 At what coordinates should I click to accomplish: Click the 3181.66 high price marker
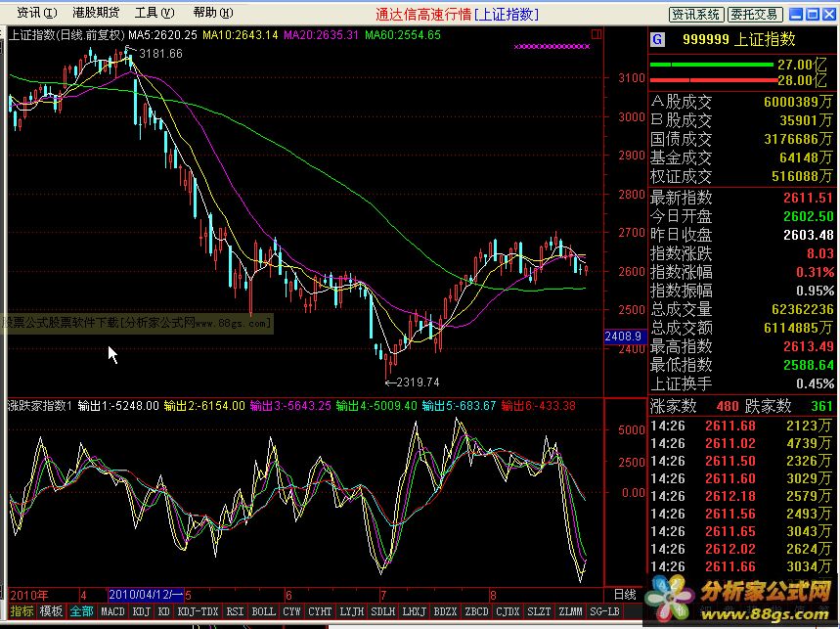[160, 54]
